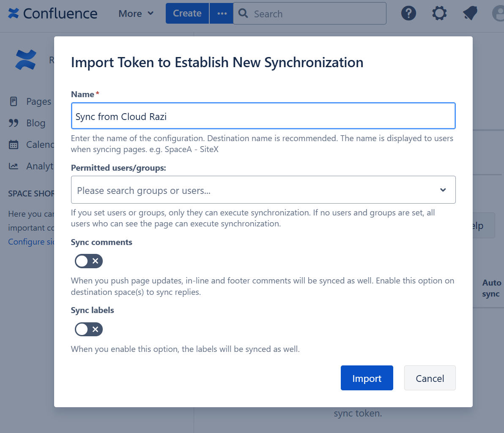Click the Confluence logo in header
Screen dimensions: 504x433
(53, 14)
